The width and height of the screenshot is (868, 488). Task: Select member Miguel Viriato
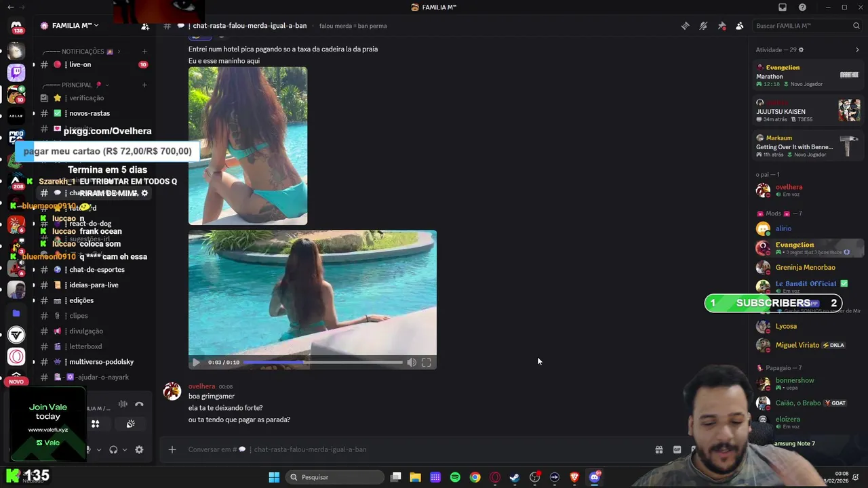click(808, 345)
